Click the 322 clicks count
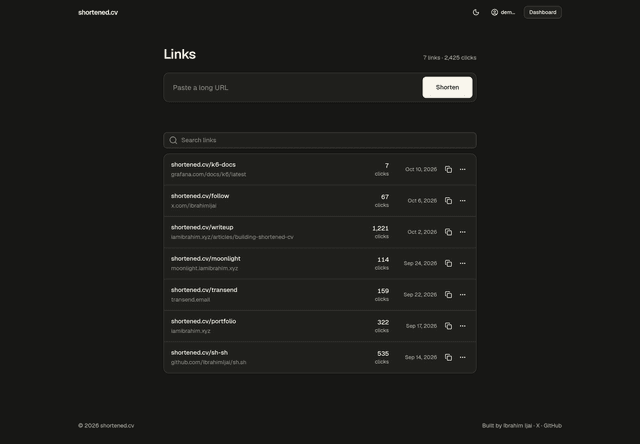640x444 pixels. pyautogui.click(x=382, y=326)
